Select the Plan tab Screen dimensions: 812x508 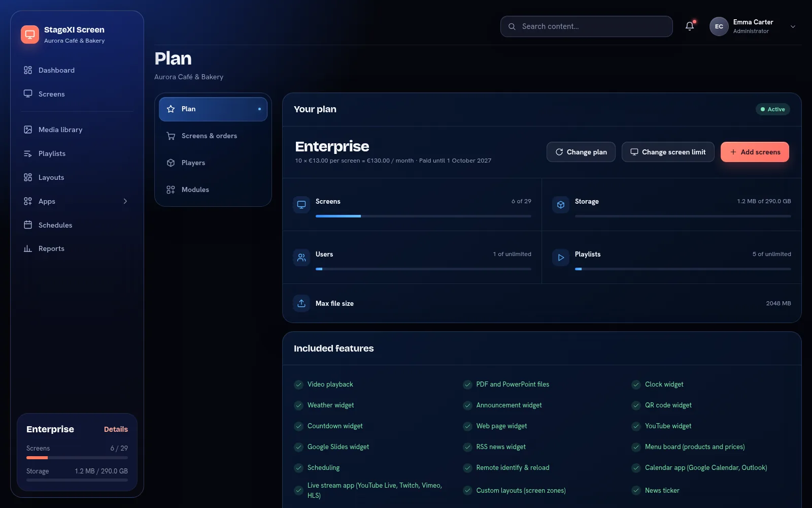pyautogui.click(x=213, y=109)
